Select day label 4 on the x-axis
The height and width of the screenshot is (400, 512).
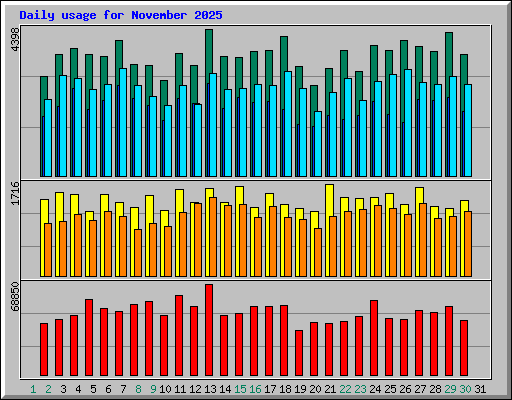point(78,389)
